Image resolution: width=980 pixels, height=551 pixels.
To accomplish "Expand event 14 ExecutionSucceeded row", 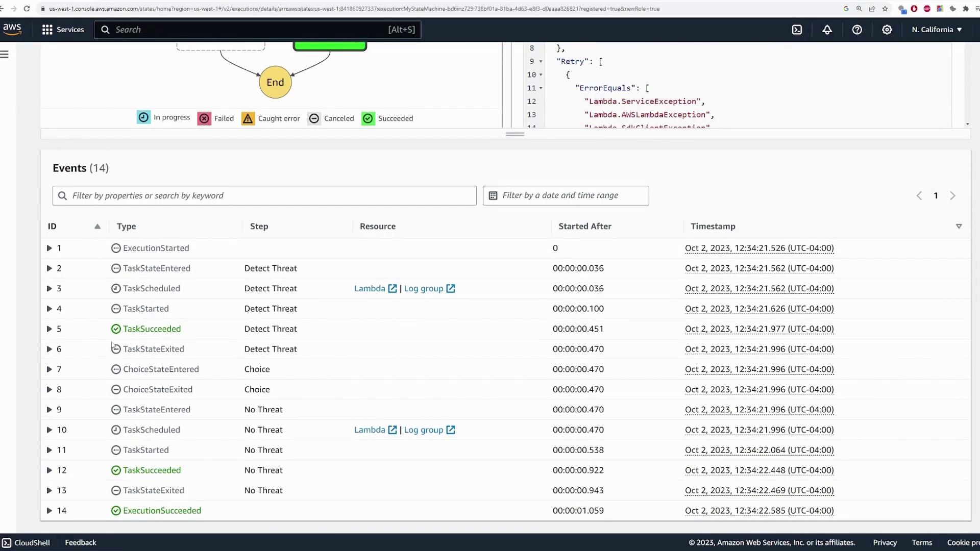I will [49, 511].
